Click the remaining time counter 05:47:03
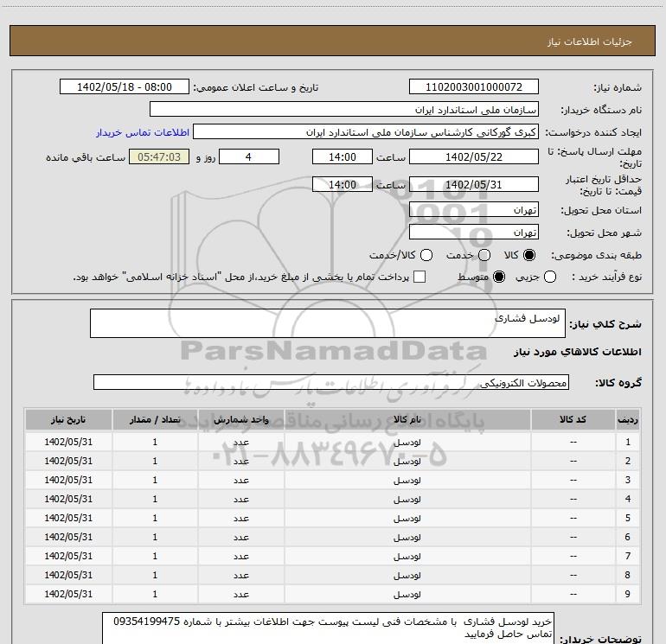 (159, 157)
